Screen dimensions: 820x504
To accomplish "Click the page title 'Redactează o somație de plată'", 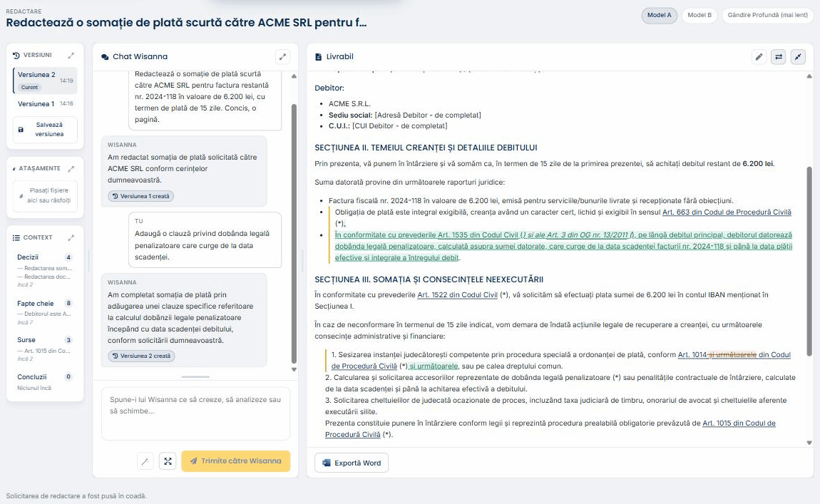I will pos(186,23).
